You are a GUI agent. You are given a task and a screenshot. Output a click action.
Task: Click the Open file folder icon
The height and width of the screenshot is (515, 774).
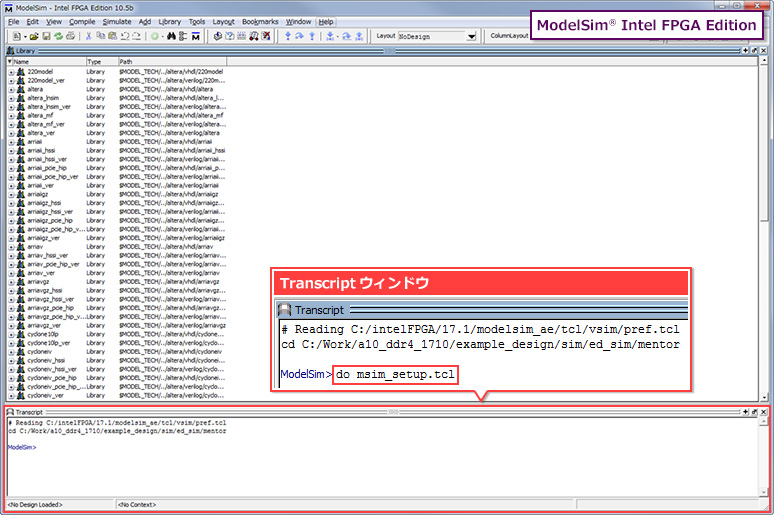coord(33,36)
